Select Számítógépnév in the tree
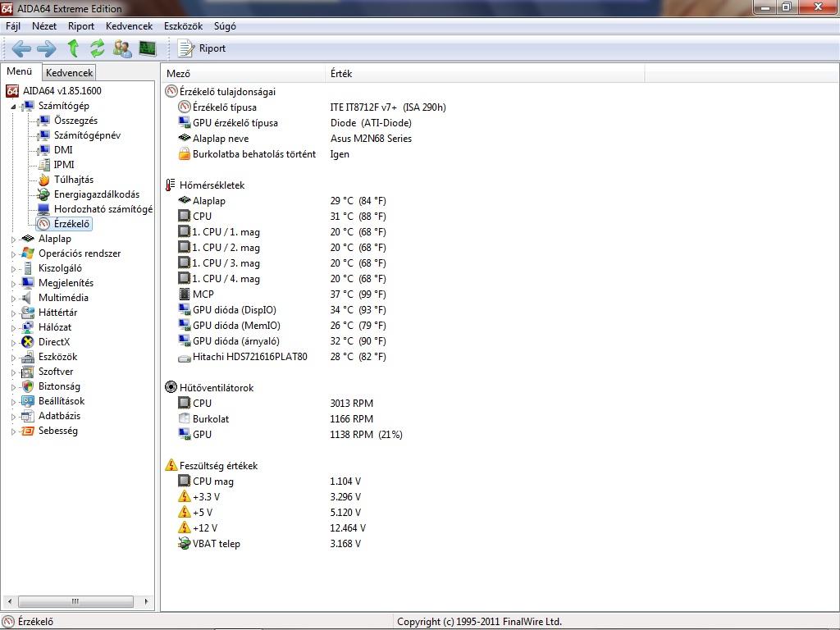 (87, 135)
